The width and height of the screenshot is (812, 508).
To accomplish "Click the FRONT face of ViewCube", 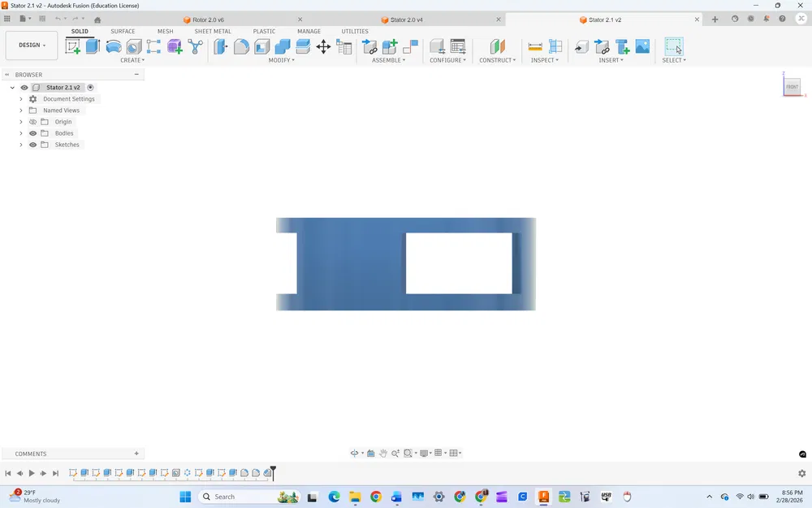I will pos(792,87).
